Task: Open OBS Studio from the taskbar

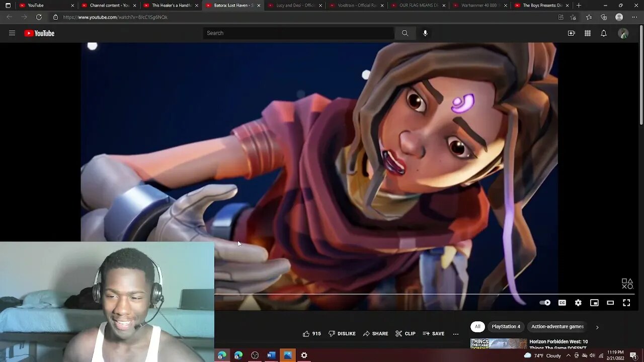Action: point(255,355)
